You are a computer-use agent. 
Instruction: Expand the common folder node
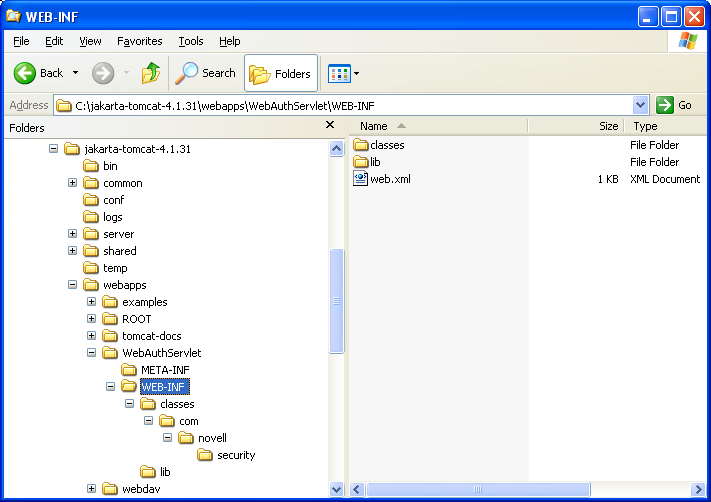pos(73,183)
